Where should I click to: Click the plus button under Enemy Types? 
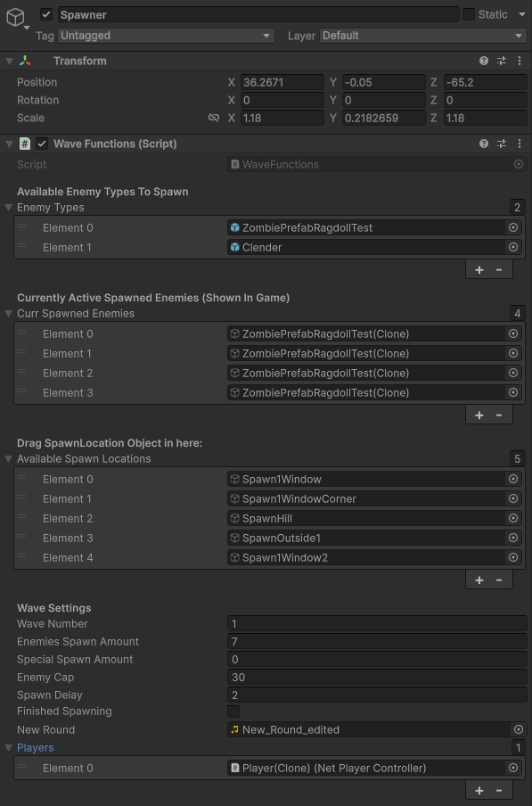click(x=479, y=269)
